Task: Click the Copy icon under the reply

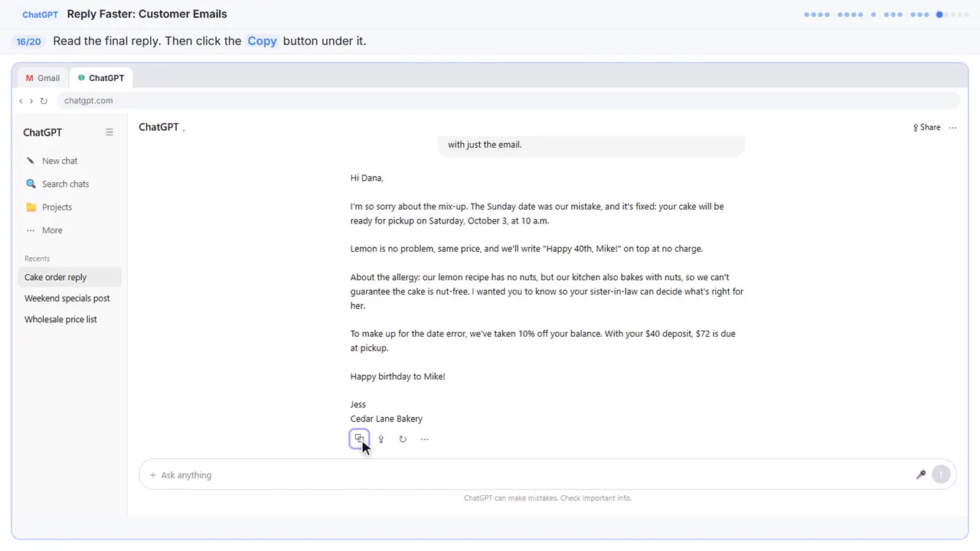Action: point(359,439)
